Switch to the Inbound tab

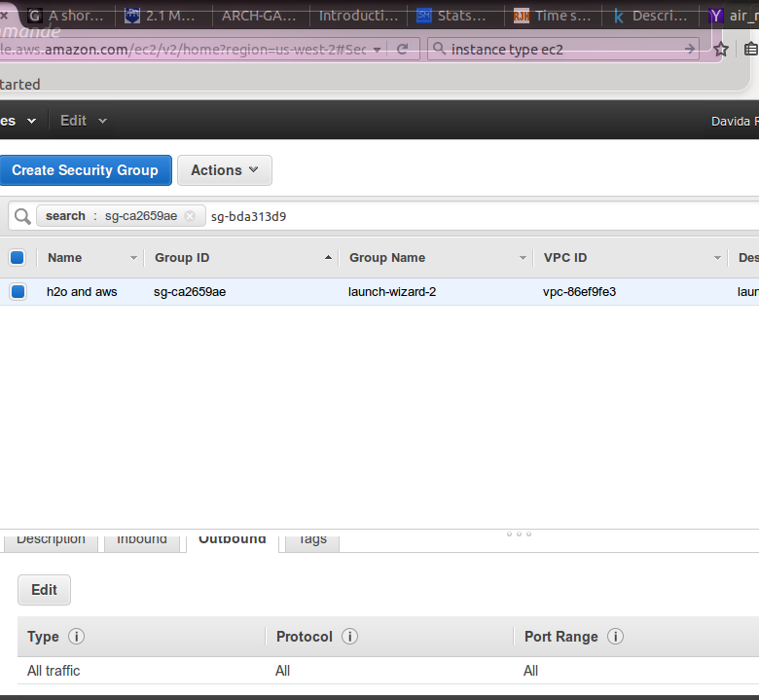(142, 540)
